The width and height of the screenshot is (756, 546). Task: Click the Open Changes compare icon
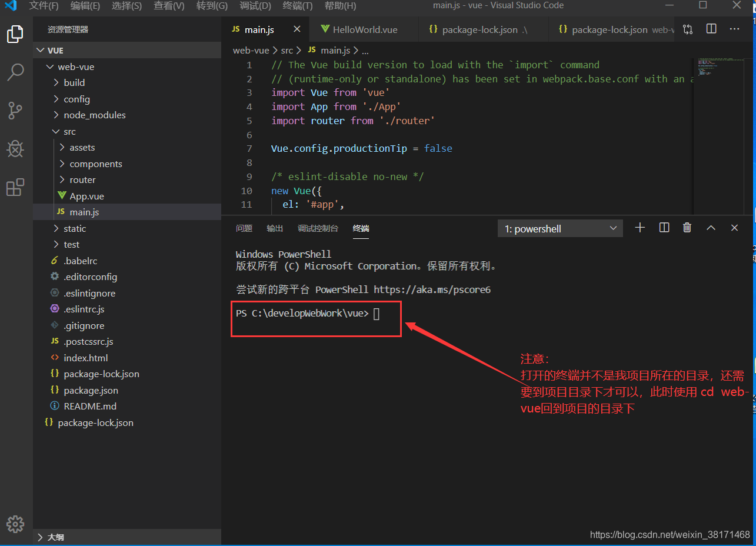point(688,29)
